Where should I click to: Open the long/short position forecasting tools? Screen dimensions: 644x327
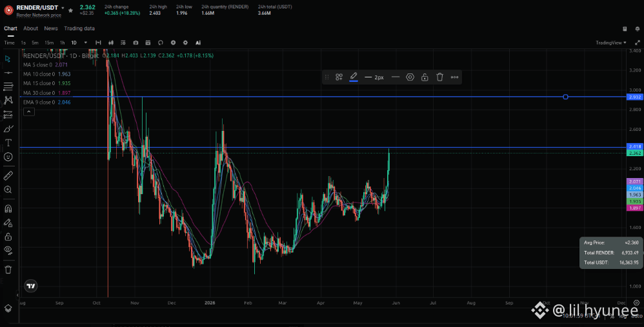pyautogui.click(x=8, y=114)
